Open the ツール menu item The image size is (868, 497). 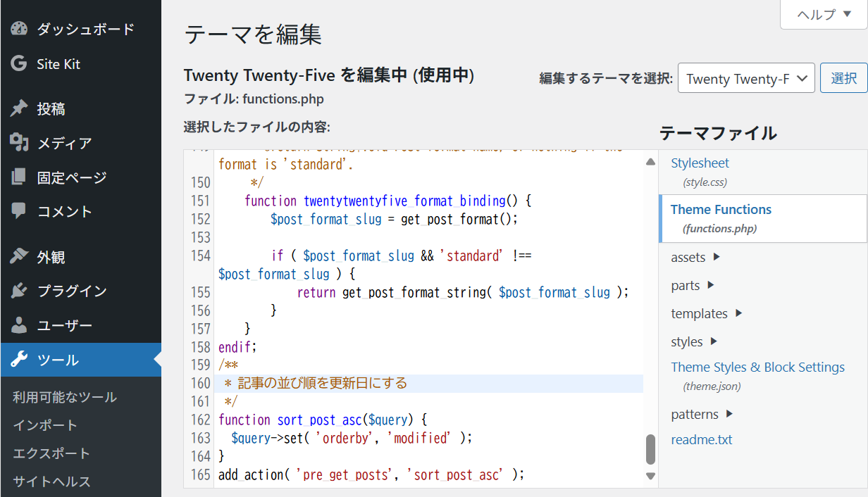[x=80, y=360]
